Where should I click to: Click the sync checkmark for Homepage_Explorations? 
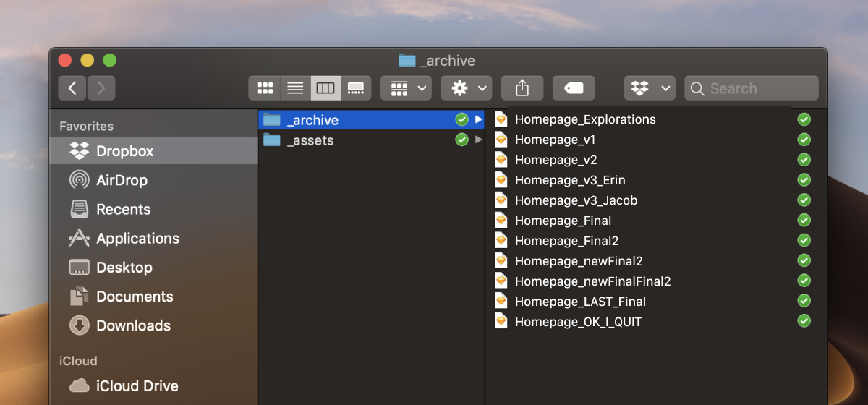(x=804, y=119)
